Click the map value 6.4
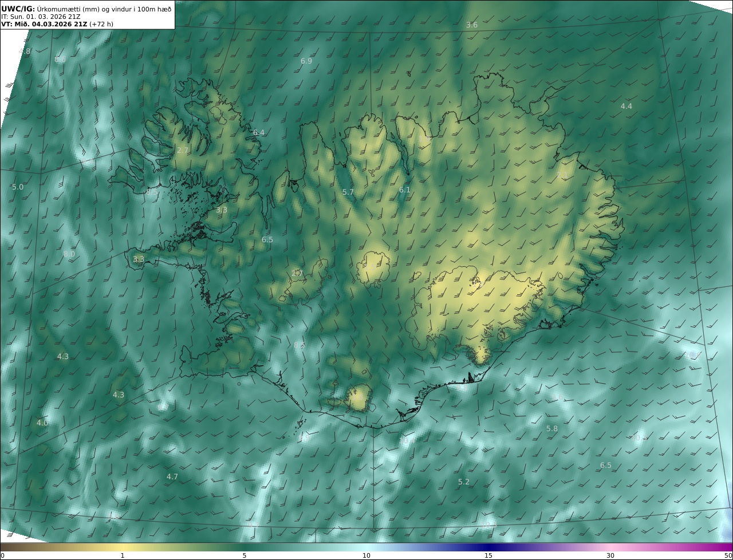733x560 pixels. point(259,133)
